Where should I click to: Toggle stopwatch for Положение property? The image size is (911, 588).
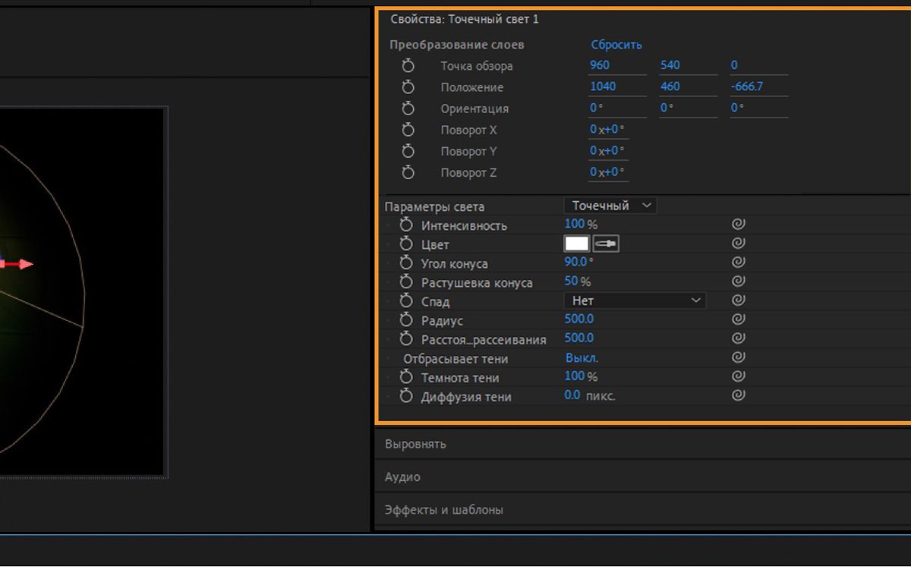point(408,87)
